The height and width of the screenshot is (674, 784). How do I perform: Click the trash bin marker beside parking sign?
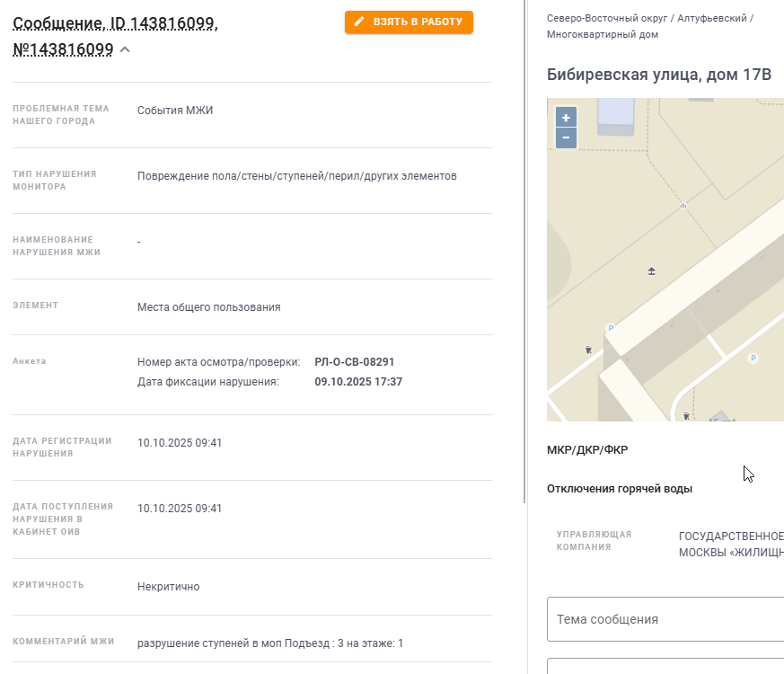tap(588, 349)
